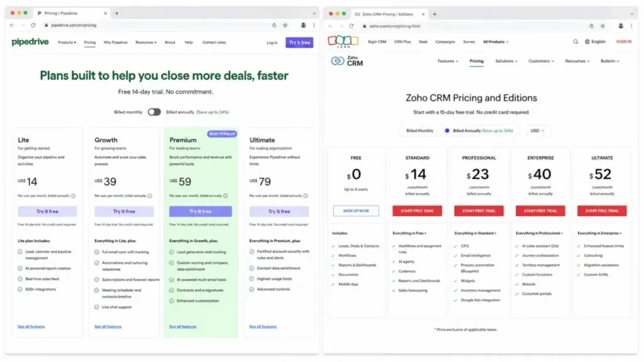Open Contact sales in Pipedrive nav
This screenshot has width=644, height=362.
pyautogui.click(x=214, y=42)
